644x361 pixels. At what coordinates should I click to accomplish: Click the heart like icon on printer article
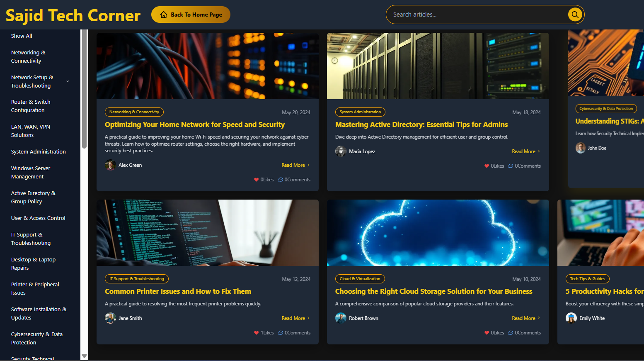256,333
